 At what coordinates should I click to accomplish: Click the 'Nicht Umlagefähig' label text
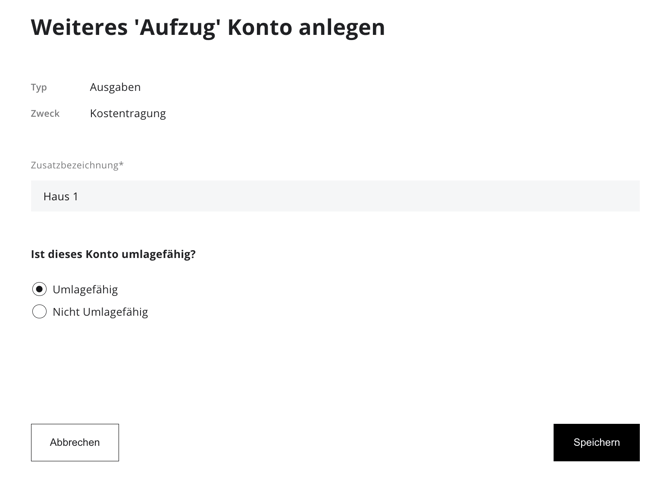tap(100, 312)
